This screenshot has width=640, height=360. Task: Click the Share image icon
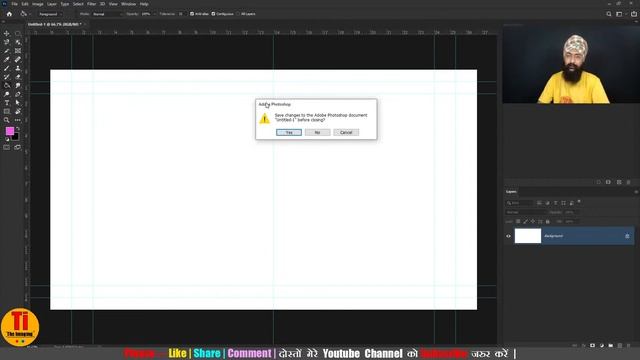pyautogui.click(x=633, y=14)
